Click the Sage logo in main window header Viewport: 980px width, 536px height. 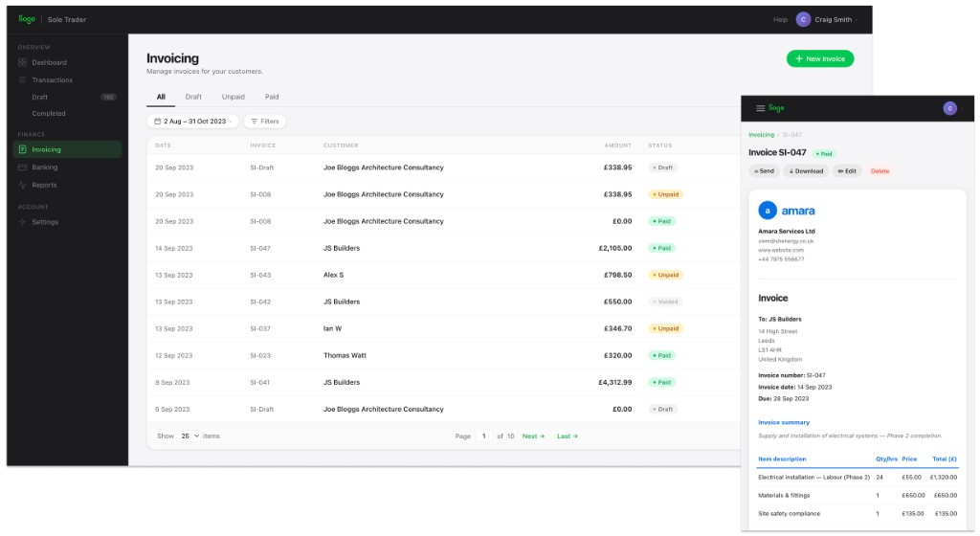pyautogui.click(x=27, y=19)
